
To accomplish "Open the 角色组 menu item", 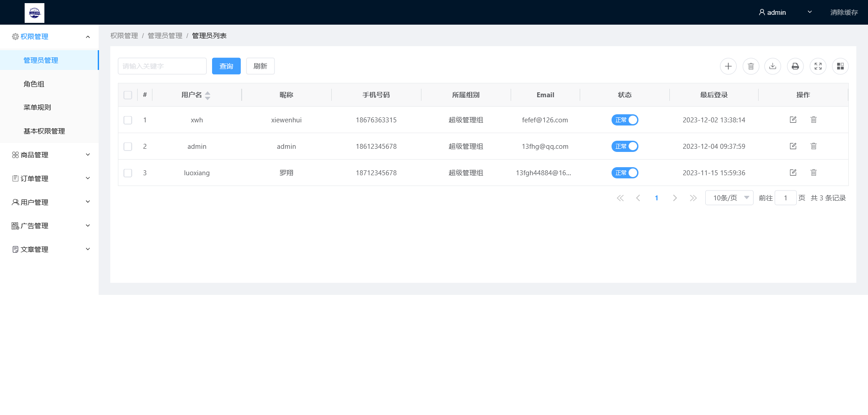I will [x=34, y=84].
